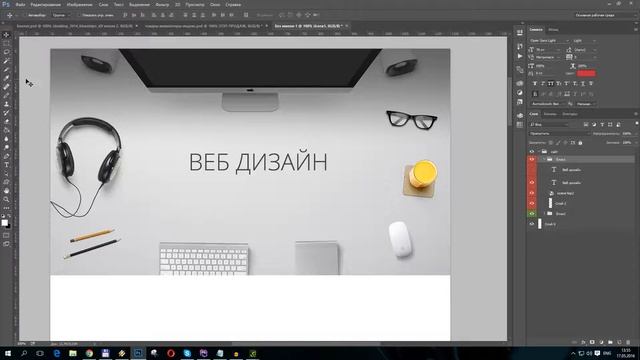Collapse the top-level layer group
Viewport: 640px width, 360px height.
pyautogui.click(x=539, y=151)
